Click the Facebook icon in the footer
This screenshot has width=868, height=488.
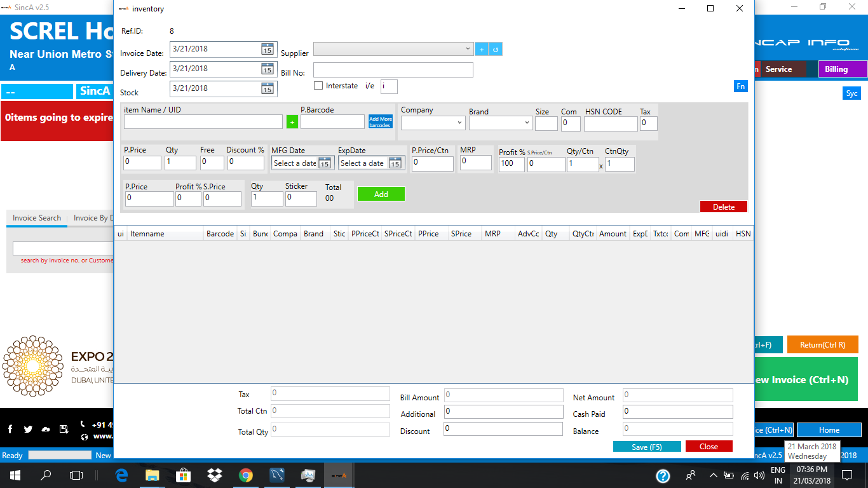(10, 430)
